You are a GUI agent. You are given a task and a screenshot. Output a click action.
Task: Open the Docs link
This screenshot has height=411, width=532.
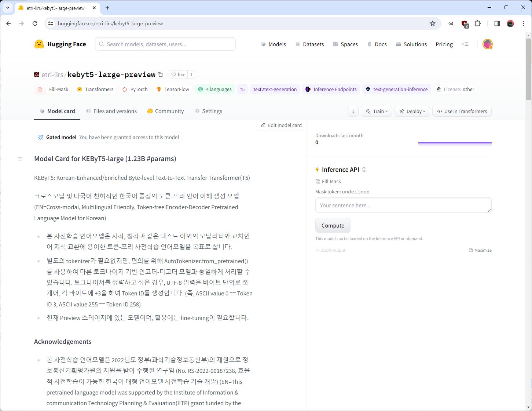377,44
